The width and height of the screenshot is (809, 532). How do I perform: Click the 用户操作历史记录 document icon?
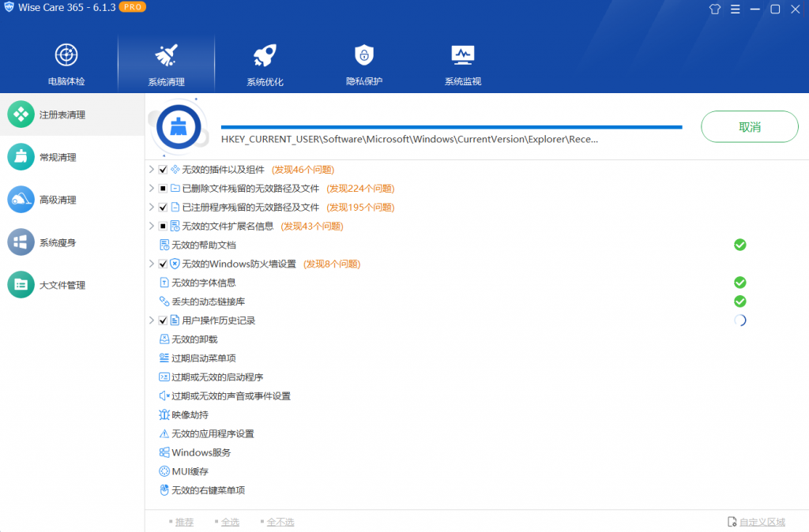point(175,320)
